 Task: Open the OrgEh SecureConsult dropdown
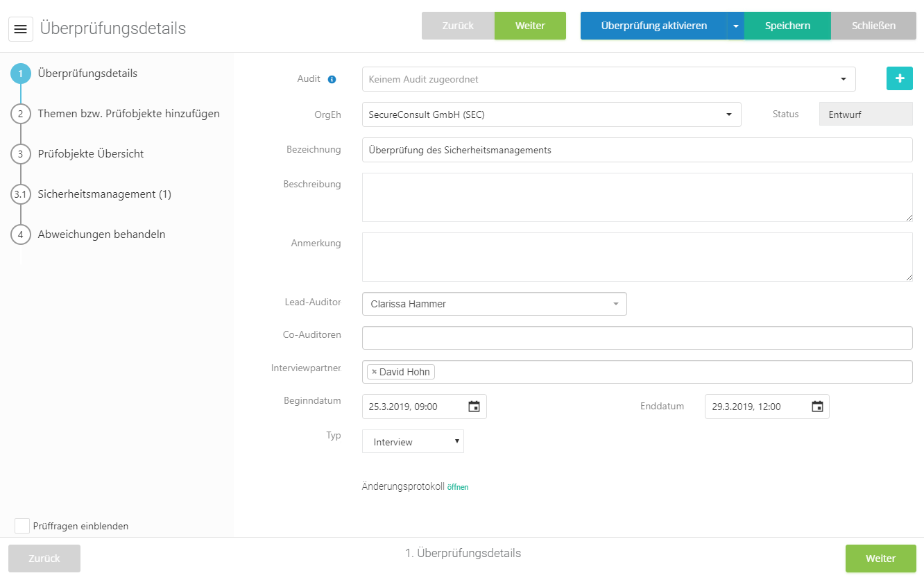pos(728,114)
